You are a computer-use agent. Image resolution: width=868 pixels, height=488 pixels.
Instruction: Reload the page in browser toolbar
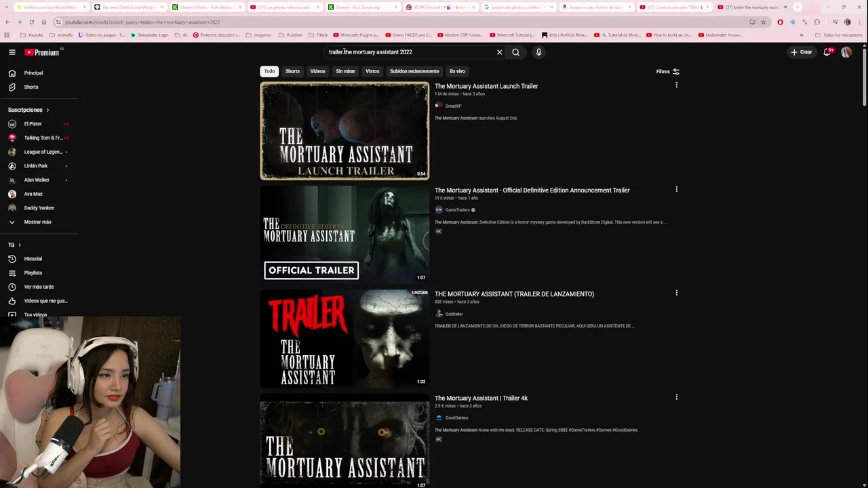(31, 22)
